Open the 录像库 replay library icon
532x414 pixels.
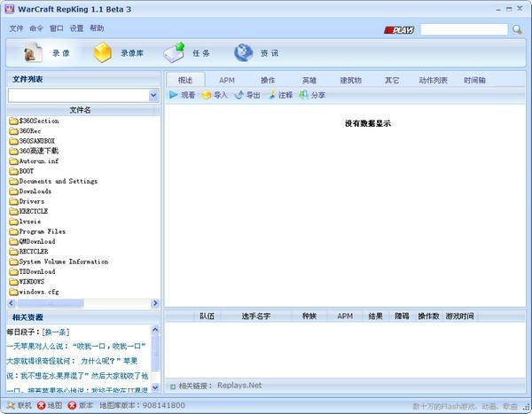point(103,53)
